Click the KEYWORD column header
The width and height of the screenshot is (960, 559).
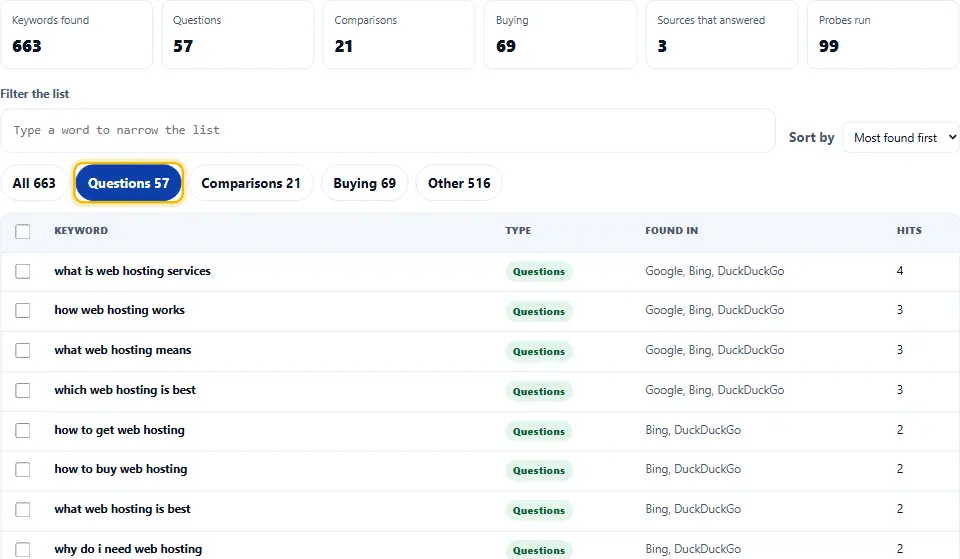click(81, 231)
